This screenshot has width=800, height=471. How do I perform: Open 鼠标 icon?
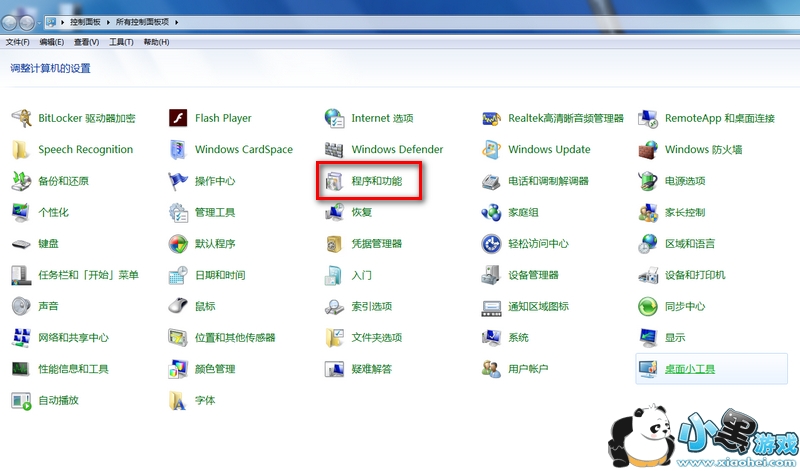point(178,306)
